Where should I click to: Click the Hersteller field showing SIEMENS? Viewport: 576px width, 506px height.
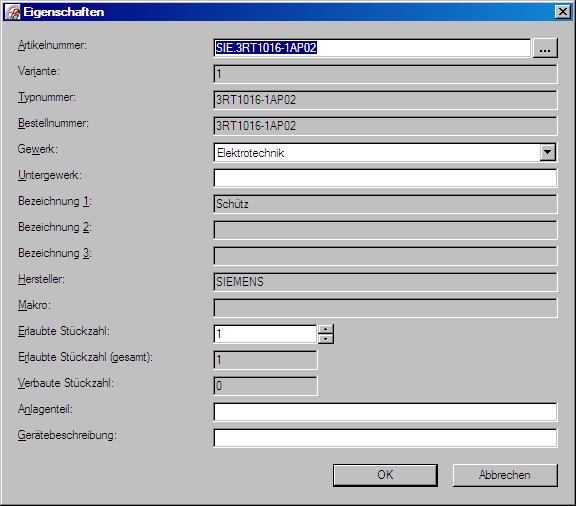pos(385,282)
